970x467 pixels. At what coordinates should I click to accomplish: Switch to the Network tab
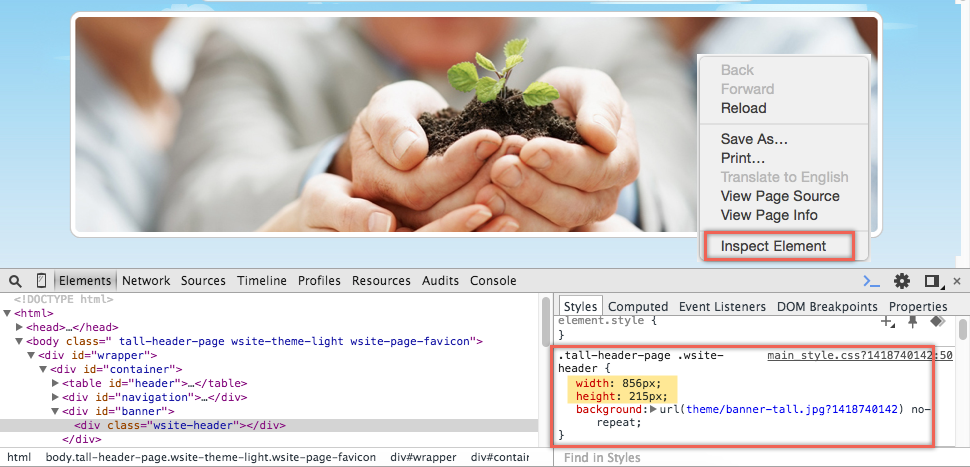click(x=146, y=281)
